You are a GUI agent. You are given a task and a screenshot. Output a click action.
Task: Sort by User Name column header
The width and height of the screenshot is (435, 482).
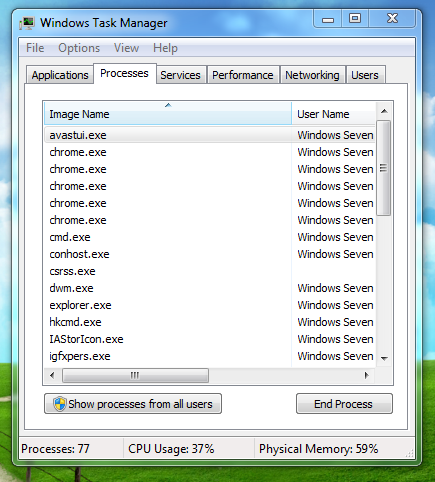pos(333,114)
